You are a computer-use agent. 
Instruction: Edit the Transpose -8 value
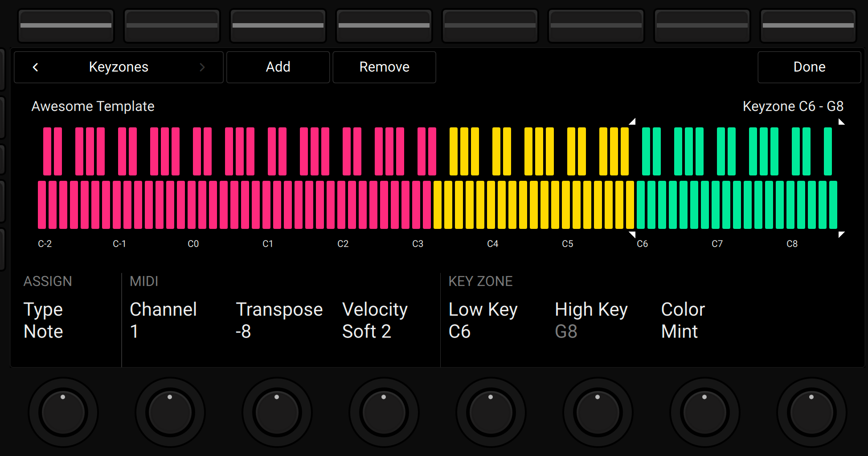[x=279, y=321]
